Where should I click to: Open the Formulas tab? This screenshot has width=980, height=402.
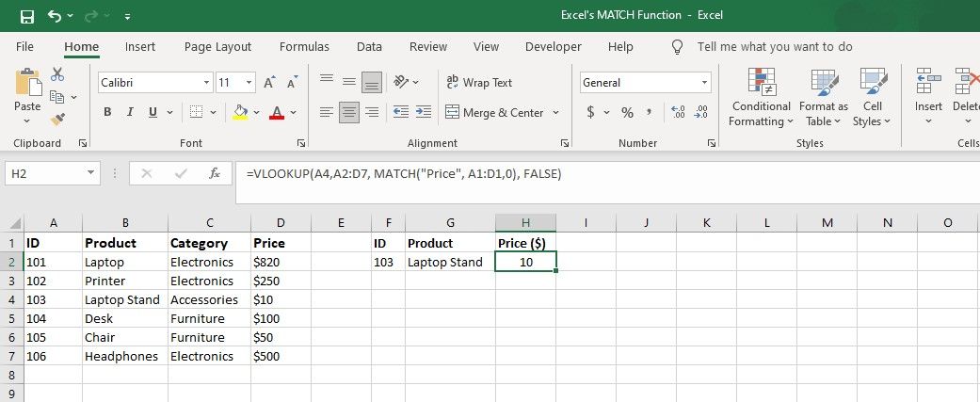click(304, 47)
